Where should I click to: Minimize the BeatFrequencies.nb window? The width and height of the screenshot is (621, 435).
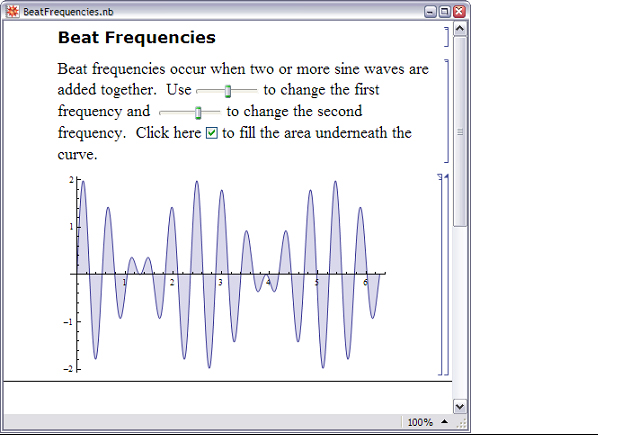point(430,11)
